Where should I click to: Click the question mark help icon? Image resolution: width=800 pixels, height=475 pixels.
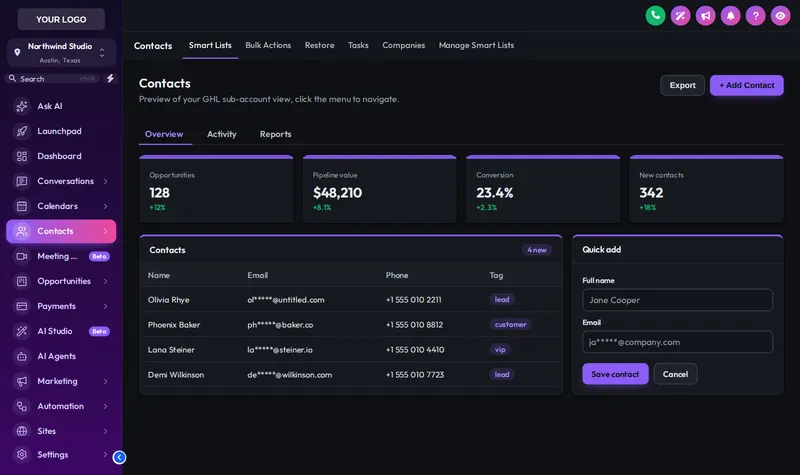(x=755, y=16)
